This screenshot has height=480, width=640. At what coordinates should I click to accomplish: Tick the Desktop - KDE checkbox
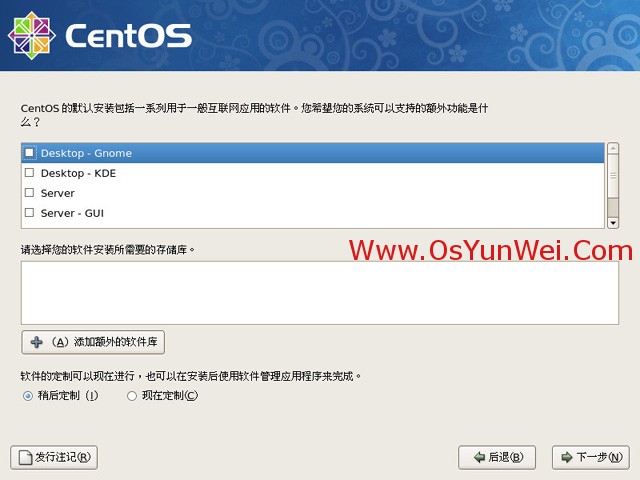29,173
